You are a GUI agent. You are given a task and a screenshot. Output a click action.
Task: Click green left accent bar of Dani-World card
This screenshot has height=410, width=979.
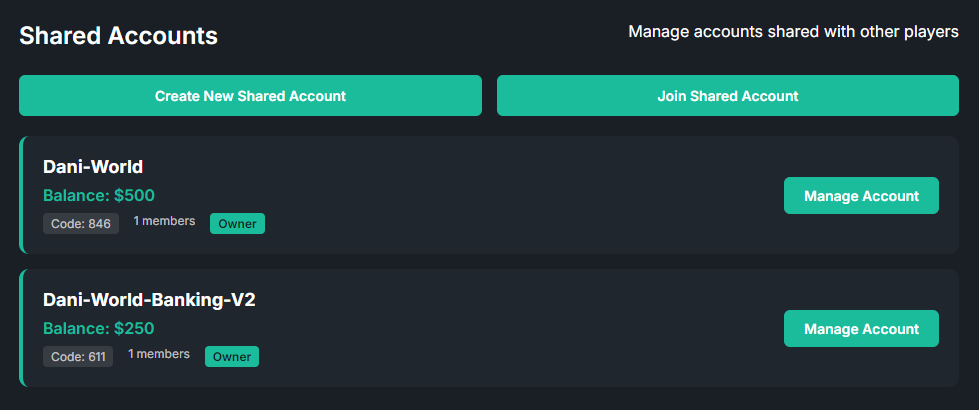click(21, 195)
